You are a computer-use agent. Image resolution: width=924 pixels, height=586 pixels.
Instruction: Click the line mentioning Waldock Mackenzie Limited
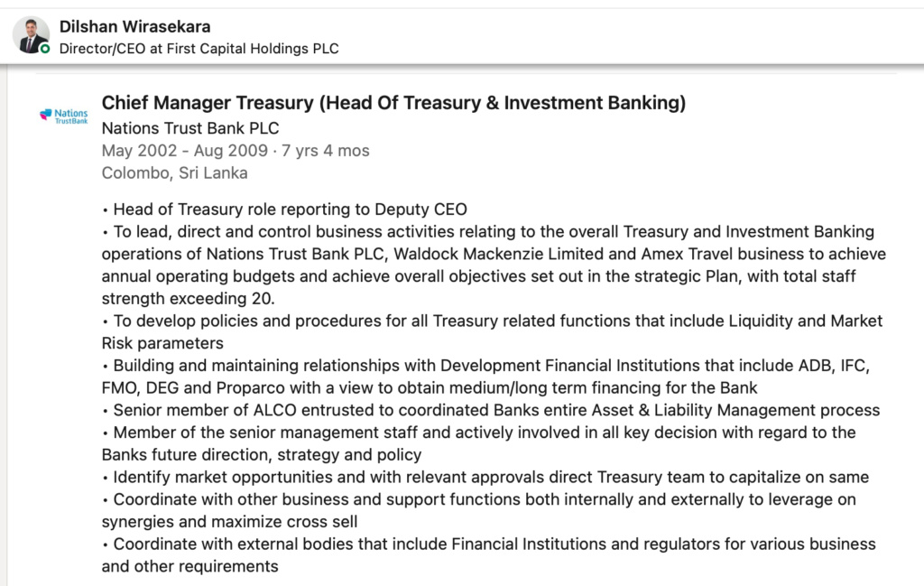pyautogui.click(x=494, y=254)
